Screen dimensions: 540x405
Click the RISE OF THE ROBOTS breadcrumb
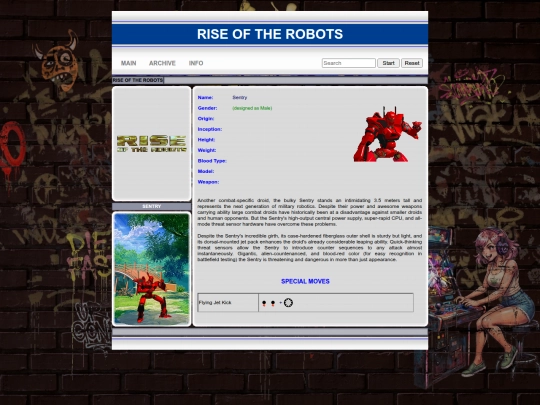pyautogui.click(x=138, y=80)
